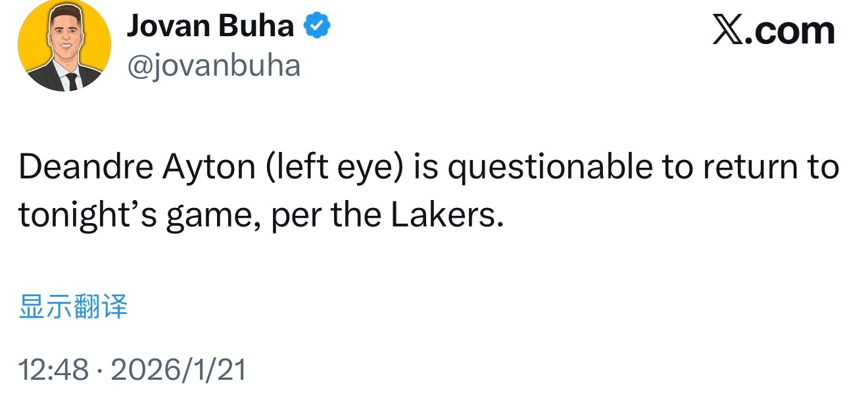Click the word "Lakers" in the tweet
This screenshot has width=868, height=414.
coord(442,215)
